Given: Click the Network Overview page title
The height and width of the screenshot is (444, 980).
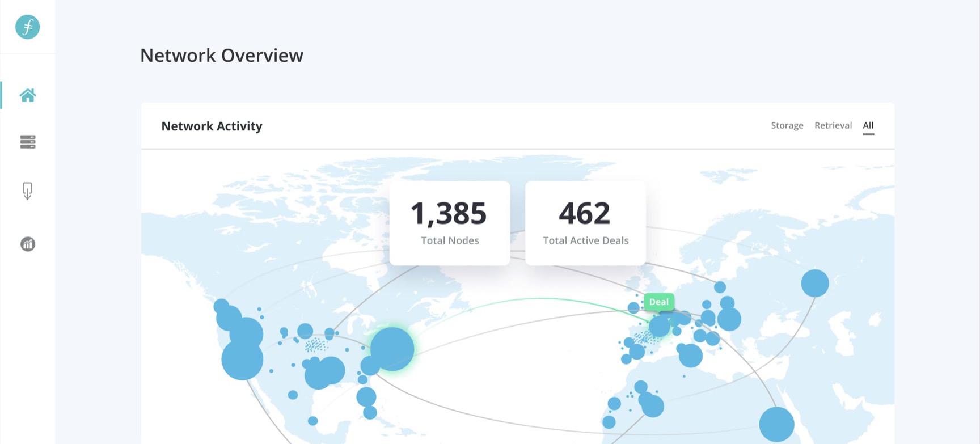Looking at the screenshot, I should 221,56.
